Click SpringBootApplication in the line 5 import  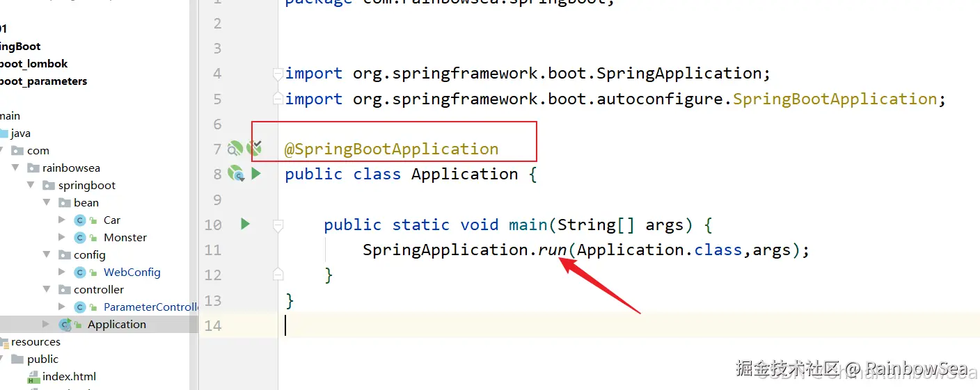tap(835, 99)
